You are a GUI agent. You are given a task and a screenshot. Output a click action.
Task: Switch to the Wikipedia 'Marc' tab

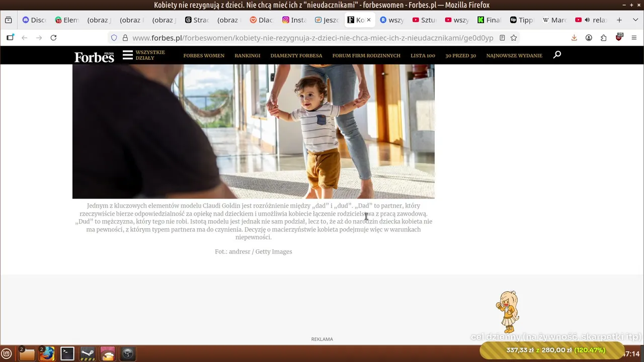click(x=554, y=20)
